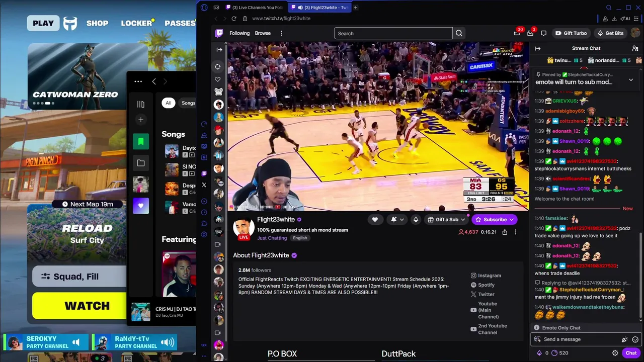The height and width of the screenshot is (362, 644).
Task: Select the Flight23white browser tab
Action: click(319, 8)
